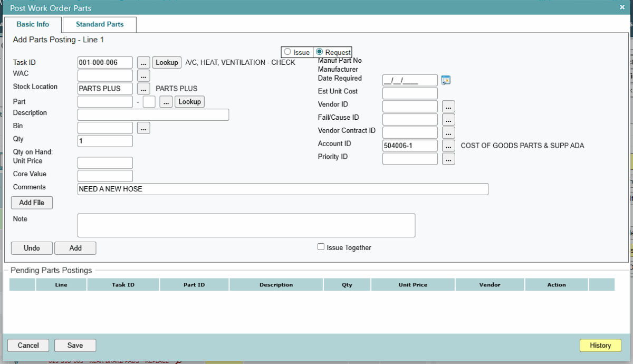
Task: Click the Pending Parts Postings heading
Action: point(51,271)
